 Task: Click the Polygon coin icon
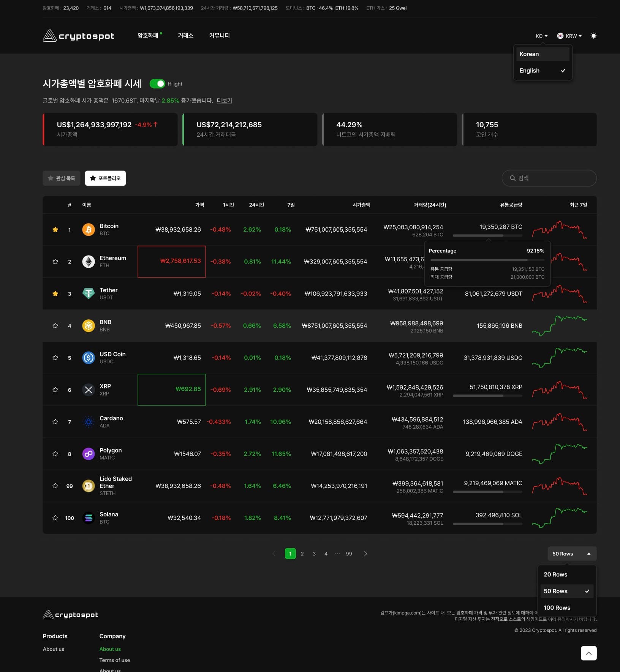89,454
